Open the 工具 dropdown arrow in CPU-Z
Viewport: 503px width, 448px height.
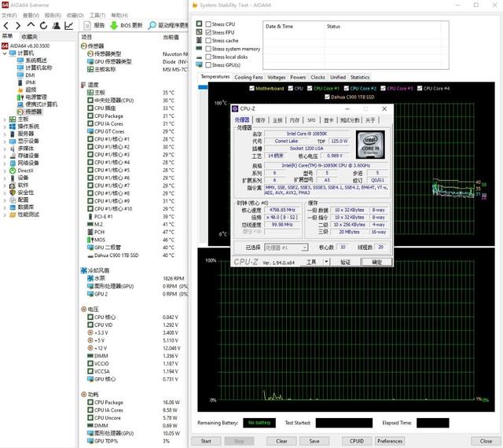point(326,262)
